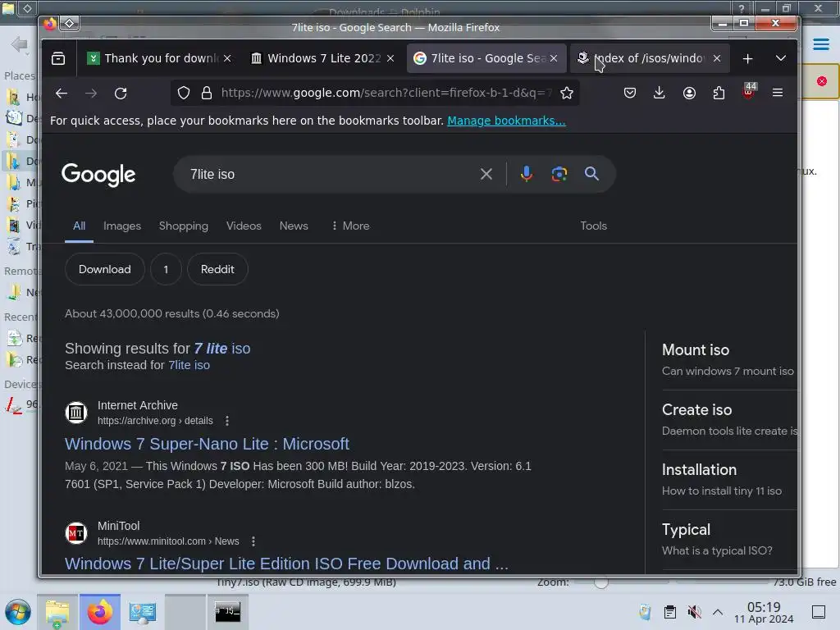Image resolution: width=840 pixels, height=630 pixels.
Task: Open the extensions puzzle icon
Action: 719,94
